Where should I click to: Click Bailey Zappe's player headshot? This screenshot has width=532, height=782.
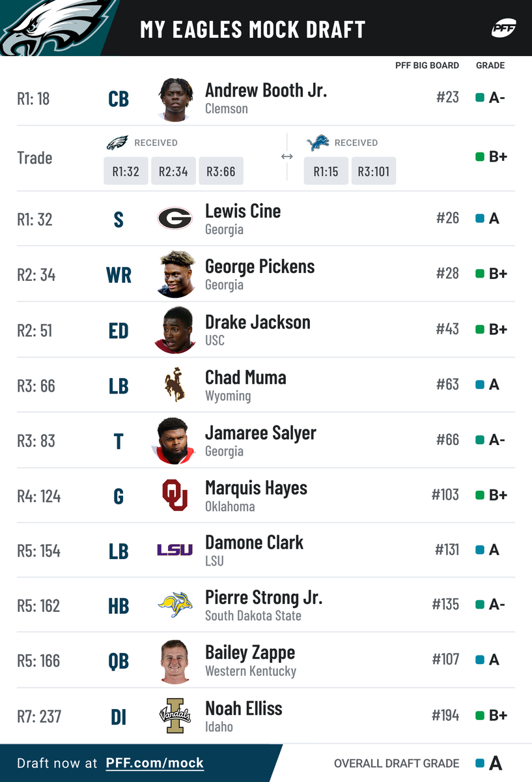point(175,661)
